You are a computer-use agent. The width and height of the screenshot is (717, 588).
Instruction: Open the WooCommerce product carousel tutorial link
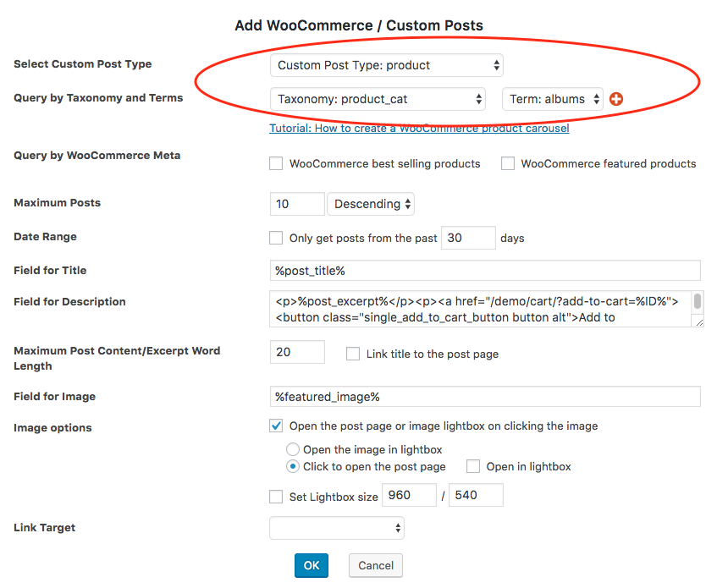[419, 129]
